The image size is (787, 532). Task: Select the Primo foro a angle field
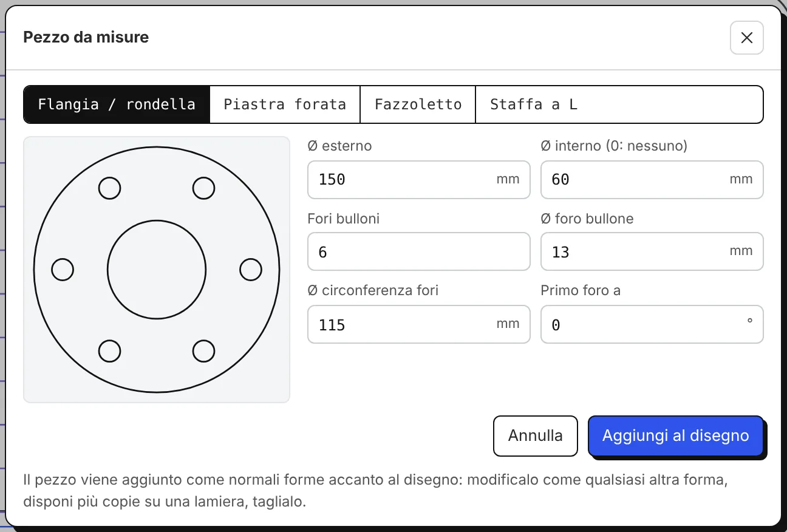coord(652,324)
